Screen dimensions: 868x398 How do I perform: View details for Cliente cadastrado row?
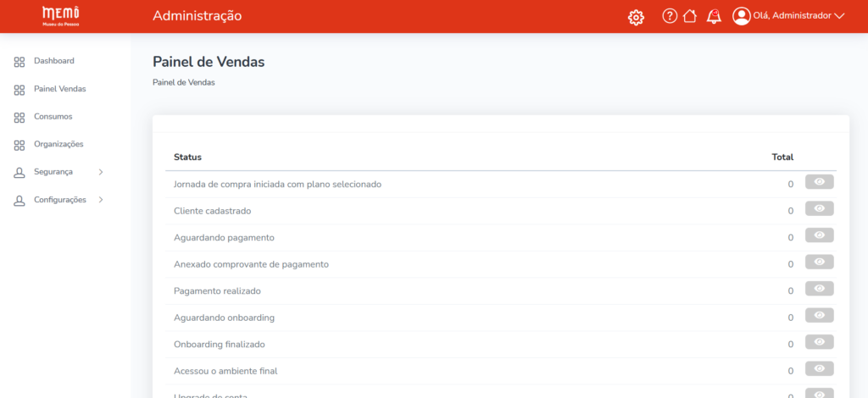[819, 209]
